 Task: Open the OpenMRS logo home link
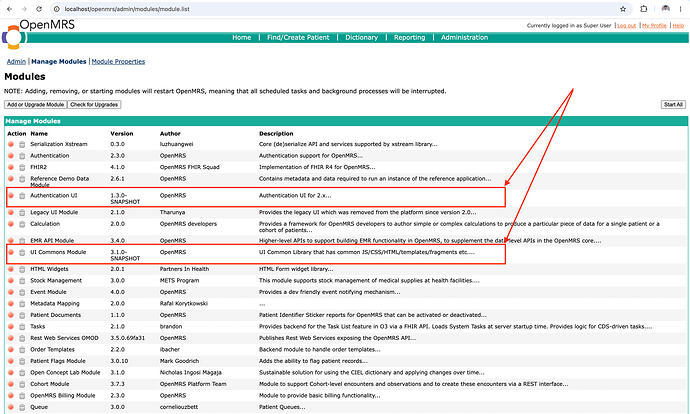pyautogui.click(x=13, y=37)
